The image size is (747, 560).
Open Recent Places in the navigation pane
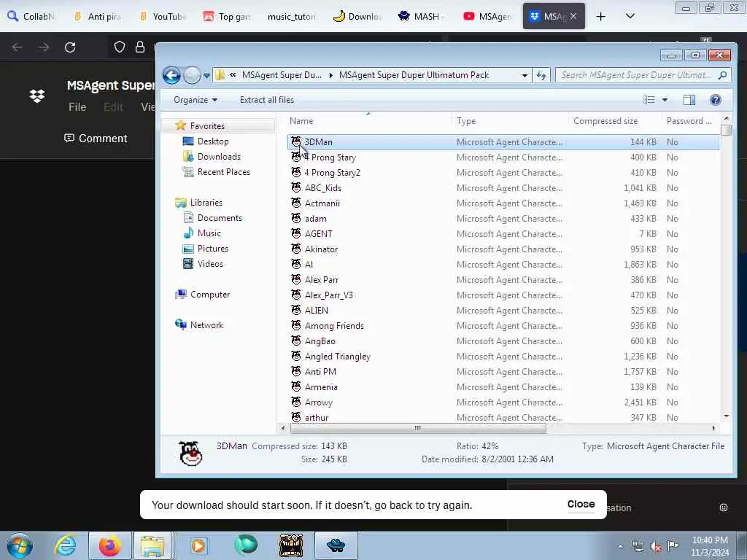[x=223, y=172]
